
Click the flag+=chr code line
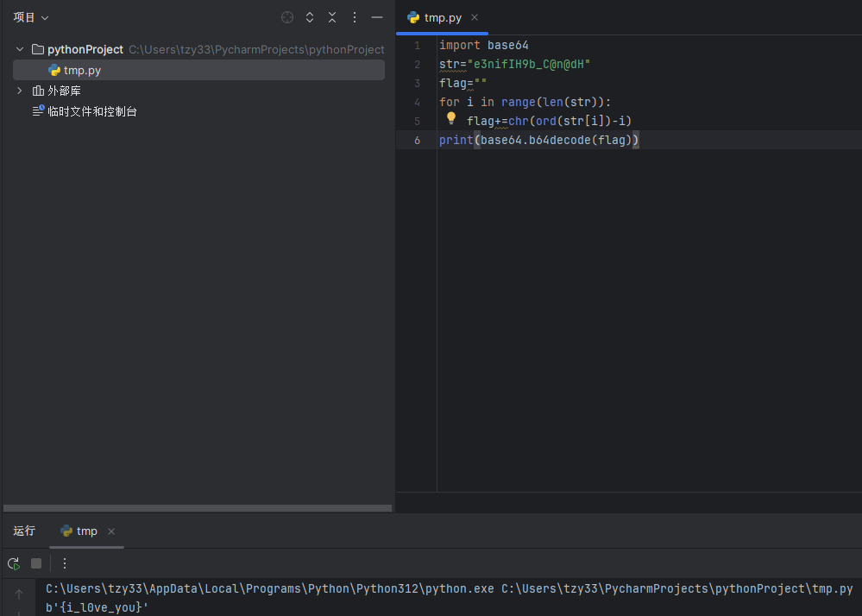(x=549, y=121)
